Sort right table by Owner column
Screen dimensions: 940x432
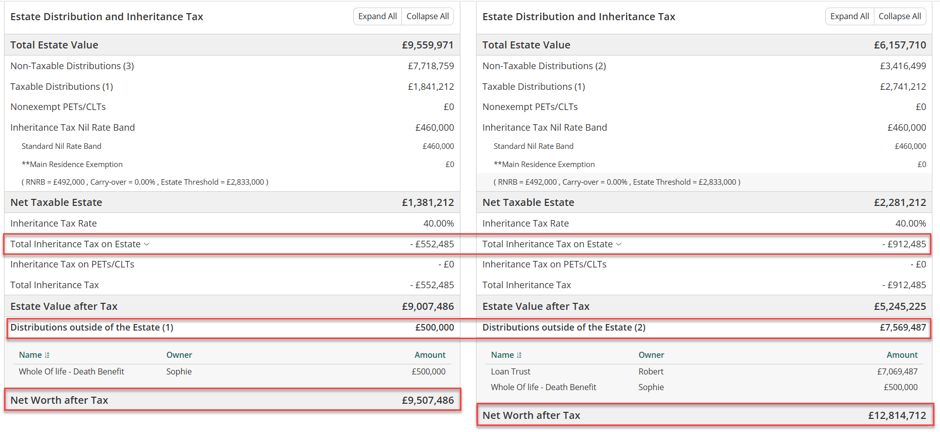tap(651, 355)
